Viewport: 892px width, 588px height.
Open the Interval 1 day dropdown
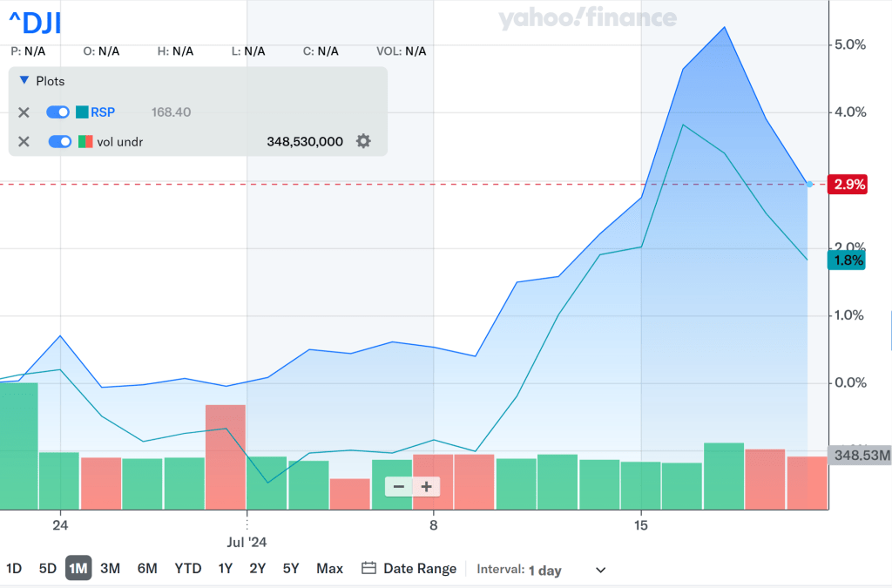(544, 570)
